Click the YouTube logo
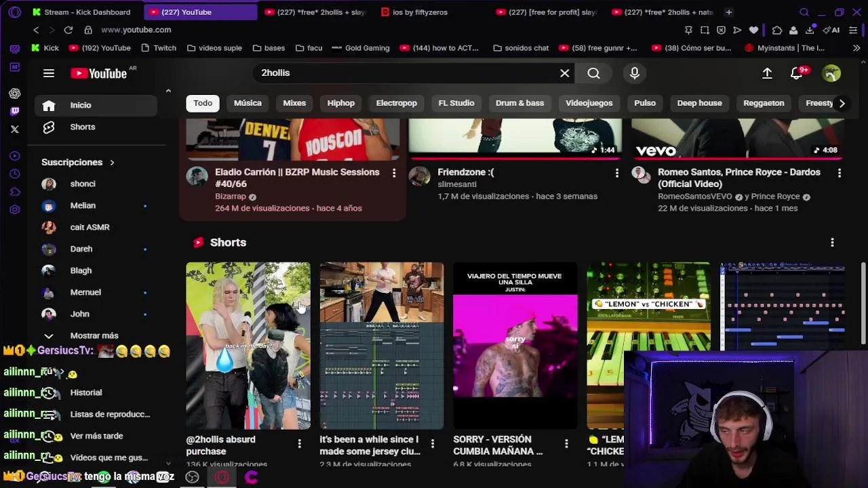This screenshot has height=488, width=868. (99, 73)
